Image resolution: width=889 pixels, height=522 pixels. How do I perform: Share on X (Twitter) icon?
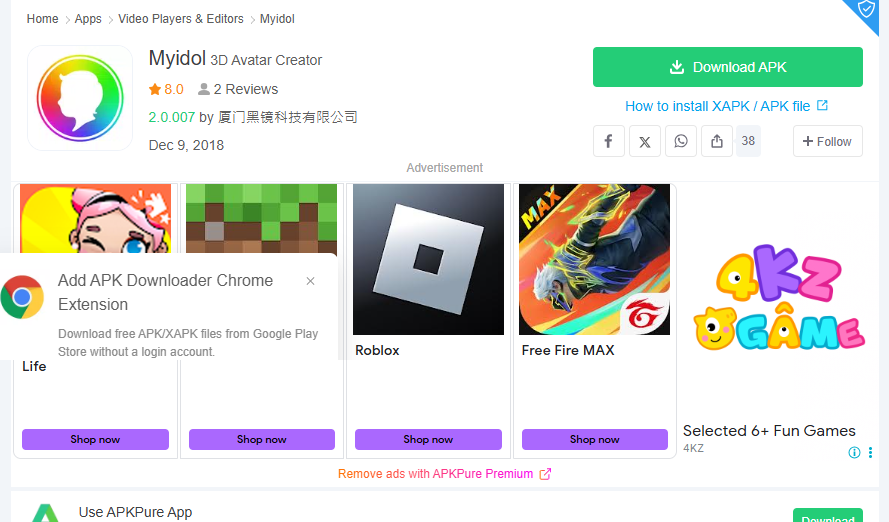pos(645,141)
